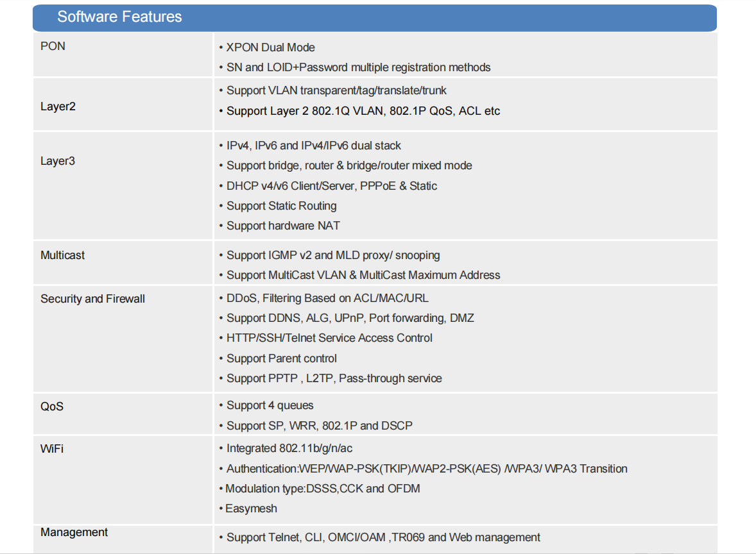Viewport: 756px width, 554px height.
Task: Click the QoS row label
Action: 52,407
